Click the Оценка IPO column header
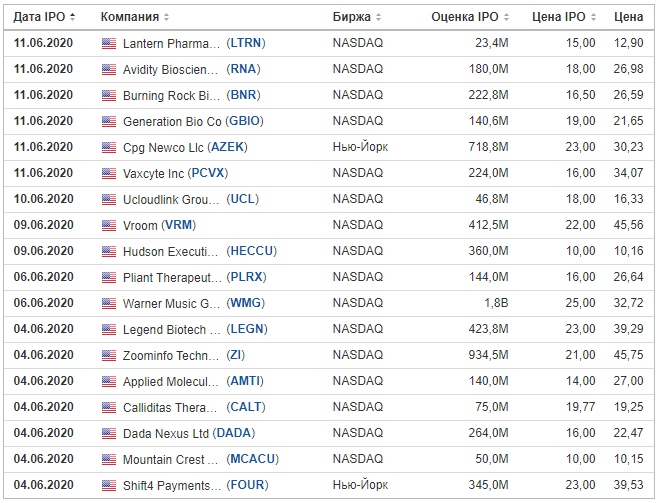 pyautogui.click(x=464, y=18)
